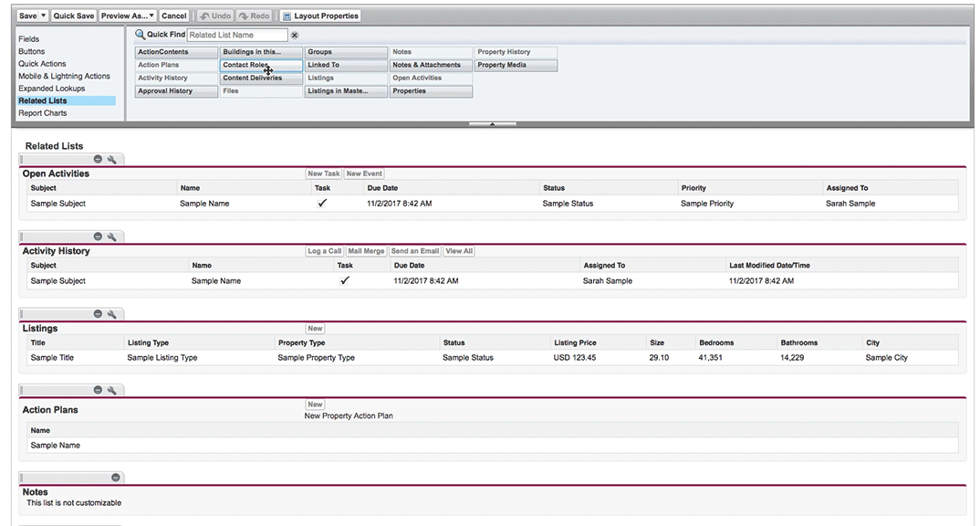Open wrench settings for Open Activities list
980x526 pixels.
(111, 159)
